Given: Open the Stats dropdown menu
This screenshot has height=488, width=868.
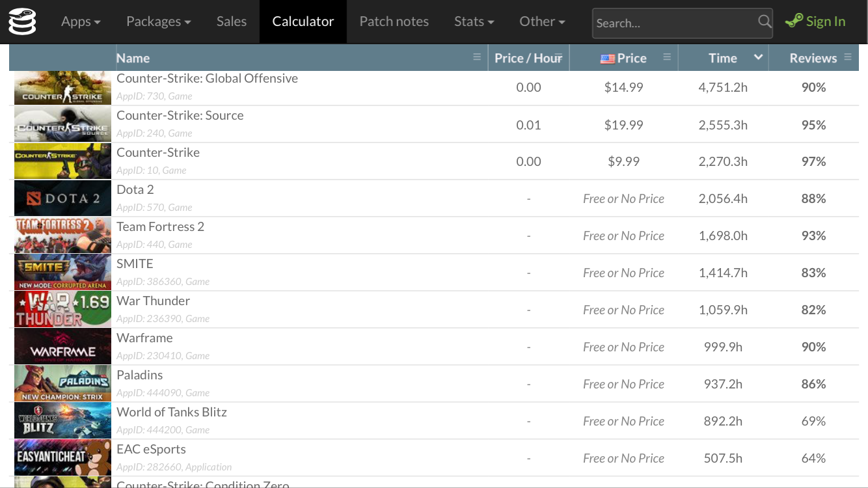Looking at the screenshot, I should point(474,21).
